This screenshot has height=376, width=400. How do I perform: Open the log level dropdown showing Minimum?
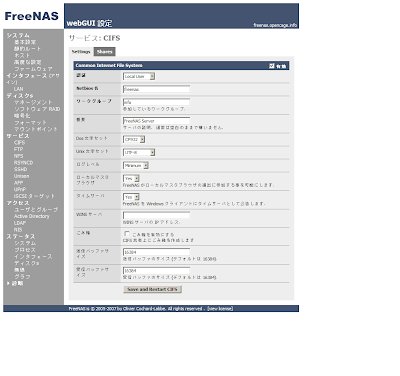pos(136,165)
